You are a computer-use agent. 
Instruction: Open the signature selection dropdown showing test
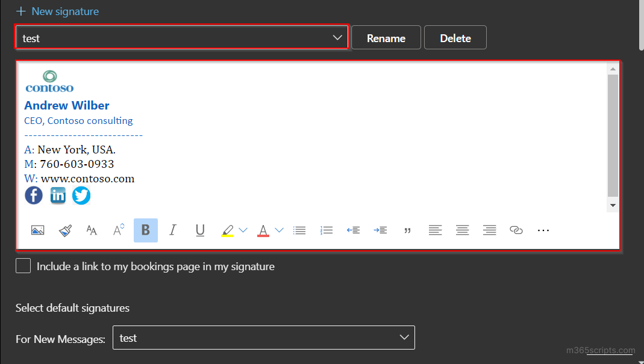point(337,37)
